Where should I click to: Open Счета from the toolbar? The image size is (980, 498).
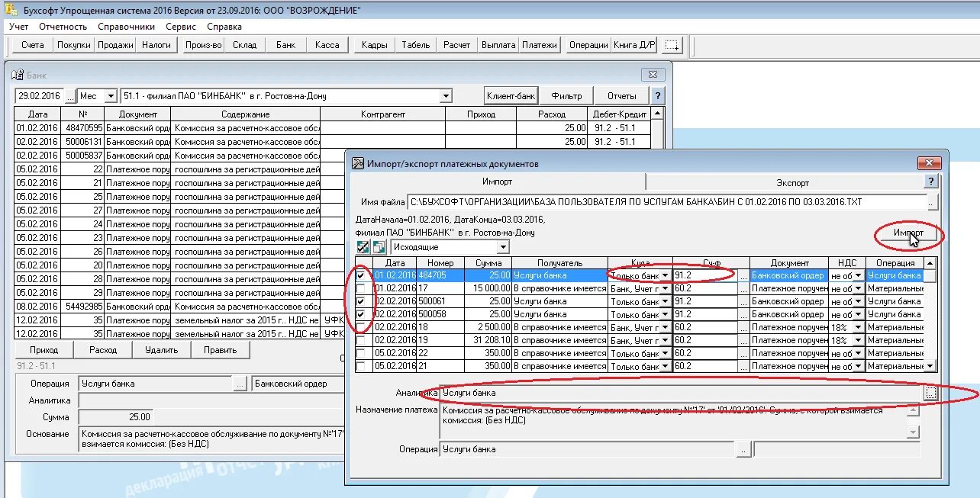point(33,45)
